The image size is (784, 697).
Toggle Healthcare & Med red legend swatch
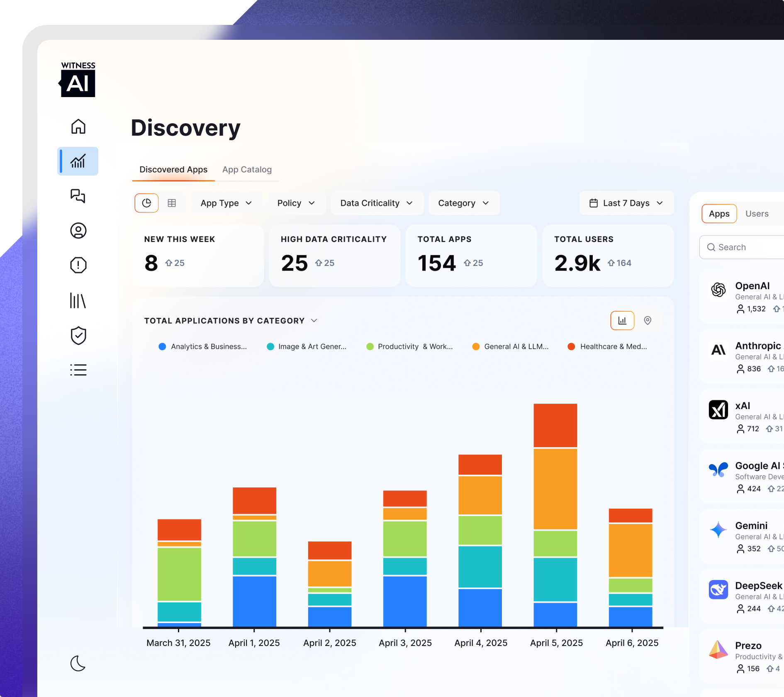click(x=571, y=346)
